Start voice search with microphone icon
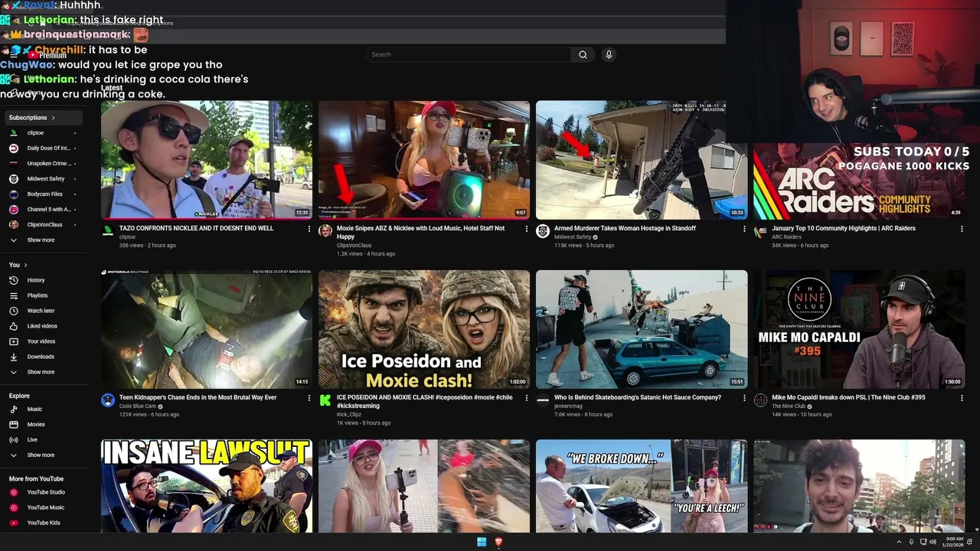The width and height of the screenshot is (980, 551). [609, 54]
